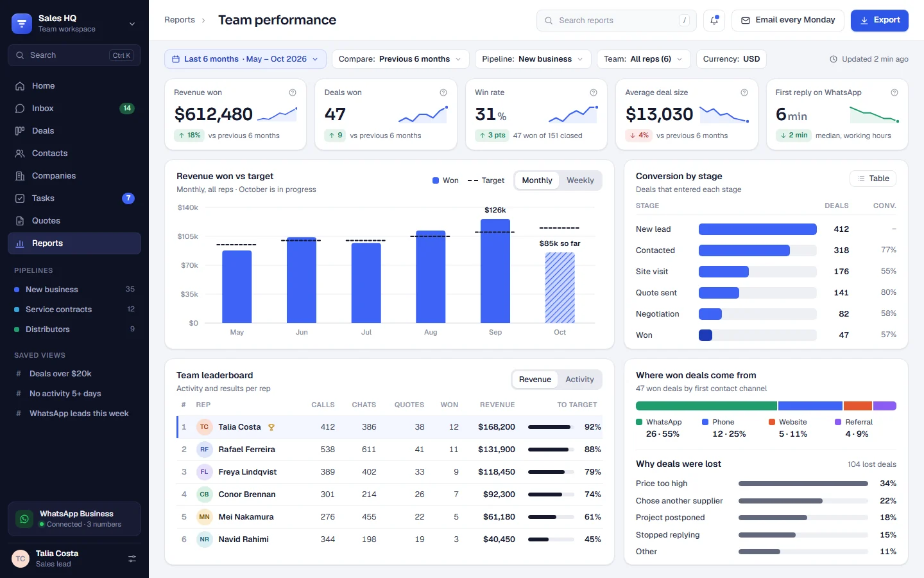Click the Win rate info icon

click(x=594, y=92)
